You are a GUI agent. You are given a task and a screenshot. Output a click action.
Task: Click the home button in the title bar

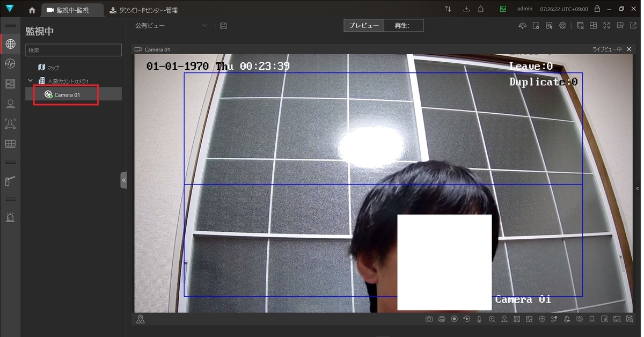point(31,9)
